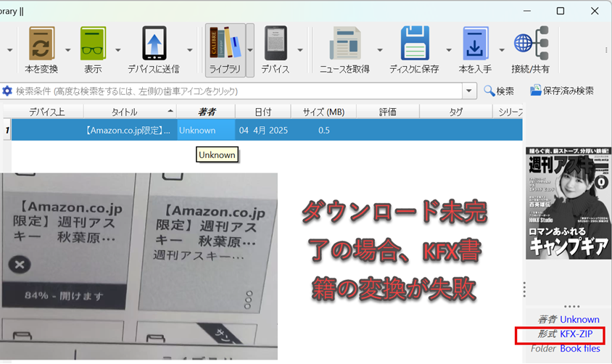Expand the デバイスに送信 dropdown arrow

click(x=190, y=50)
